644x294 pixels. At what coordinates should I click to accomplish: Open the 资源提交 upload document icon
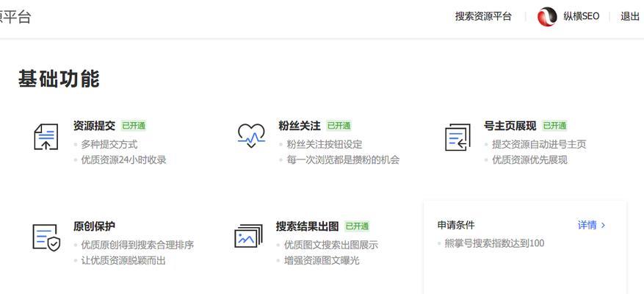pos(46,137)
